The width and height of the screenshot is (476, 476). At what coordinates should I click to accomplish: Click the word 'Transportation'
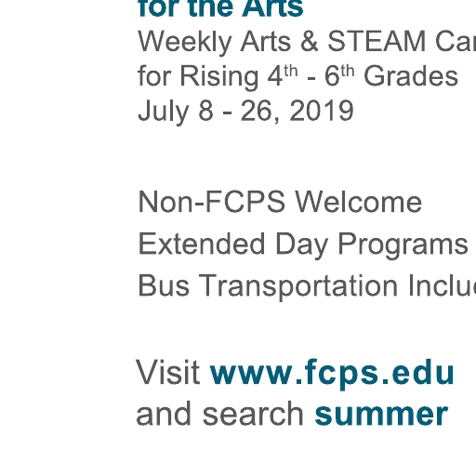click(298, 286)
